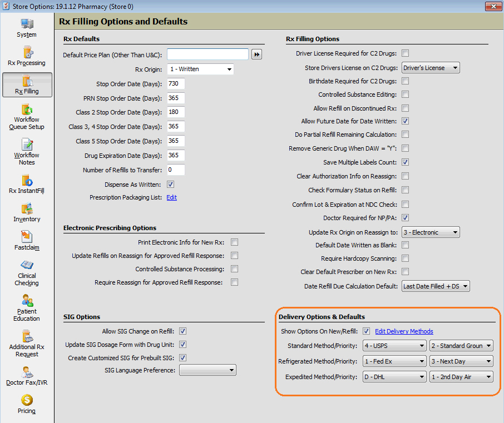Enable Controlled Substance Editing checkbox
Image resolution: width=504 pixels, height=423 pixels.
(406, 94)
